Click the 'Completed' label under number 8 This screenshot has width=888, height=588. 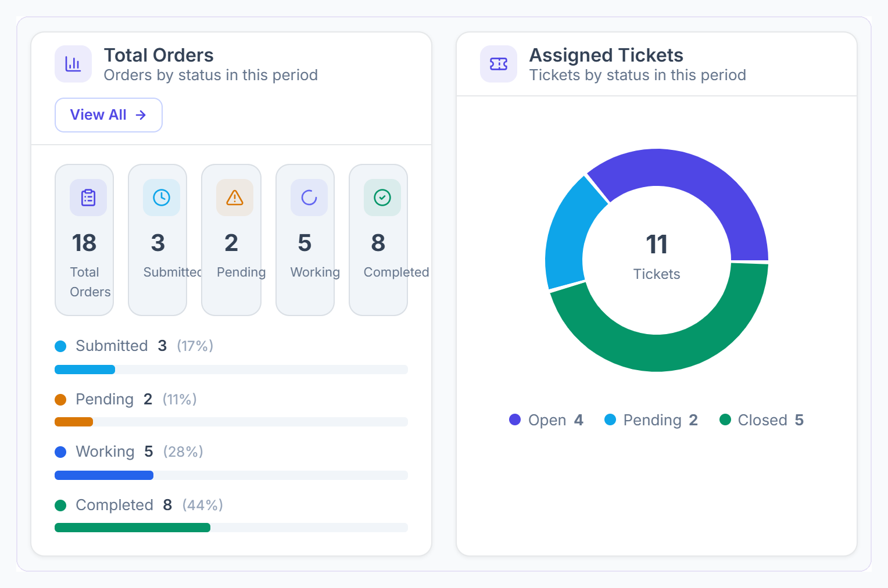[396, 273]
